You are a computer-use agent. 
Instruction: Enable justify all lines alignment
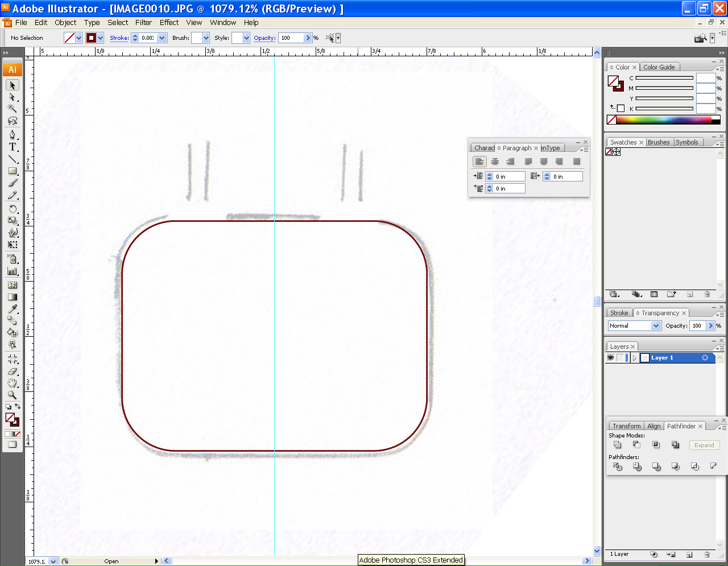576,162
